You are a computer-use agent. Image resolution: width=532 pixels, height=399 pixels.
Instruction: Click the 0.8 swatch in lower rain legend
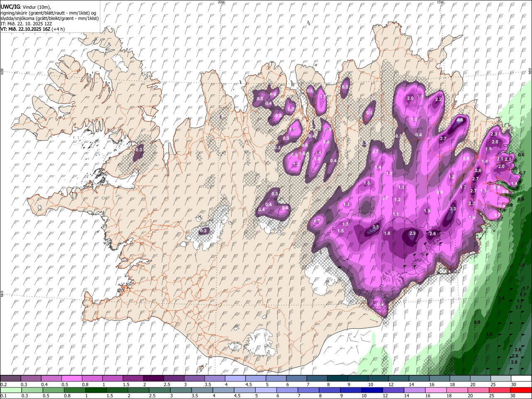(74, 390)
